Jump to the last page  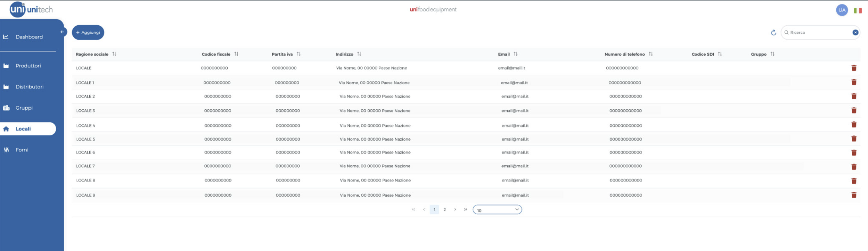coord(465,210)
